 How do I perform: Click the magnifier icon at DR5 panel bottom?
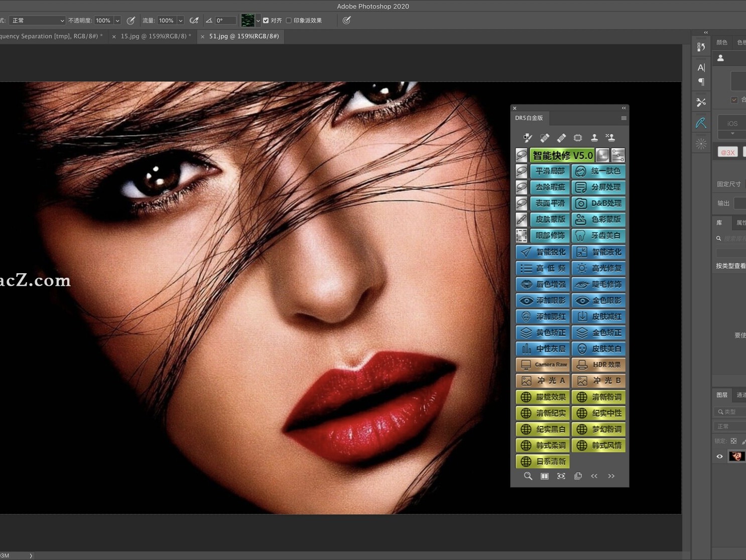click(x=528, y=476)
